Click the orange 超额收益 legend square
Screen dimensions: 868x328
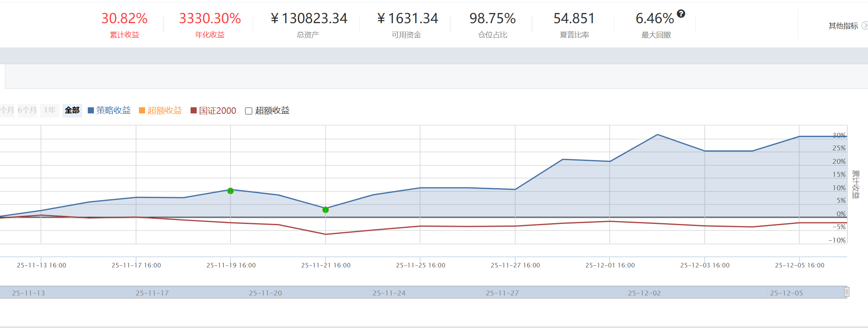142,111
